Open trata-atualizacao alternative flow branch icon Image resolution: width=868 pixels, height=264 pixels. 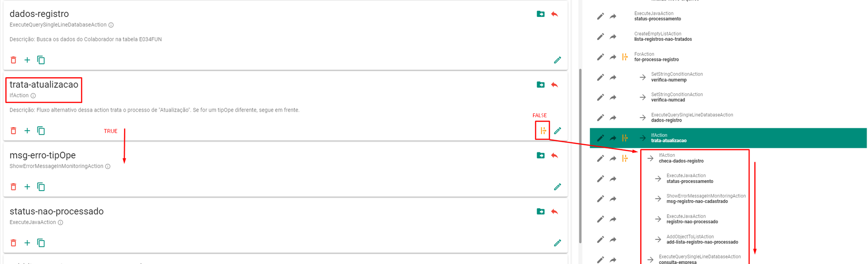543,131
